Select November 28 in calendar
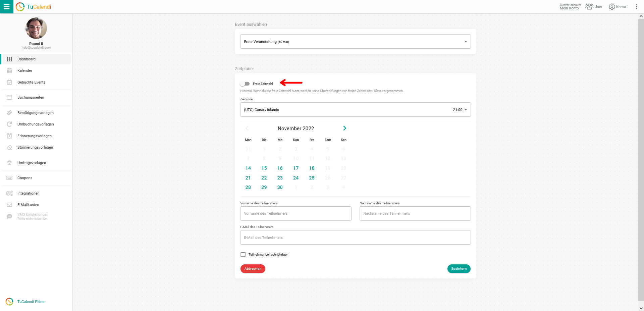Screen dimensions: 644x311 248,187
